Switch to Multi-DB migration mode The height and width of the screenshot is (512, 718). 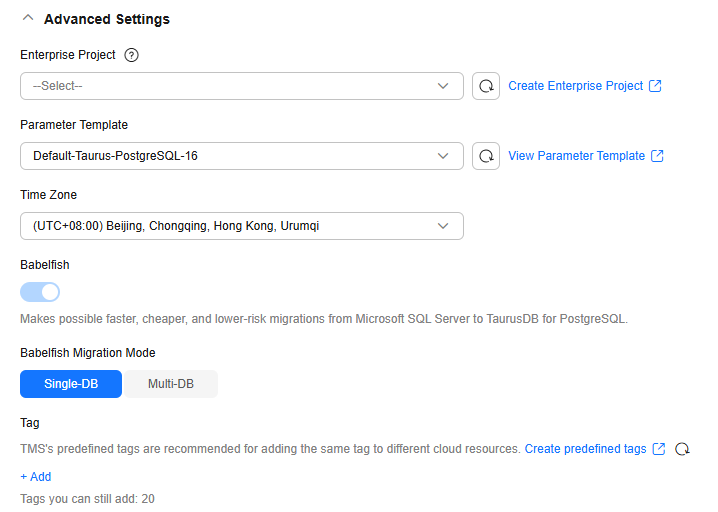170,384
